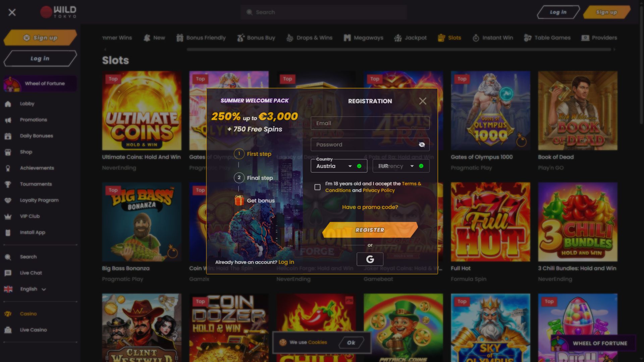
Task: Toggle password visibility eye icon
Action: click(422, 145)
